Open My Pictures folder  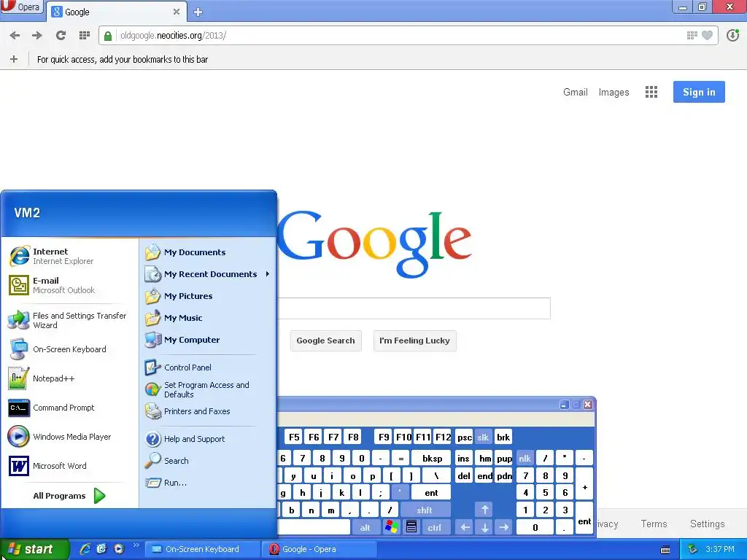click(x=208, y=296)
